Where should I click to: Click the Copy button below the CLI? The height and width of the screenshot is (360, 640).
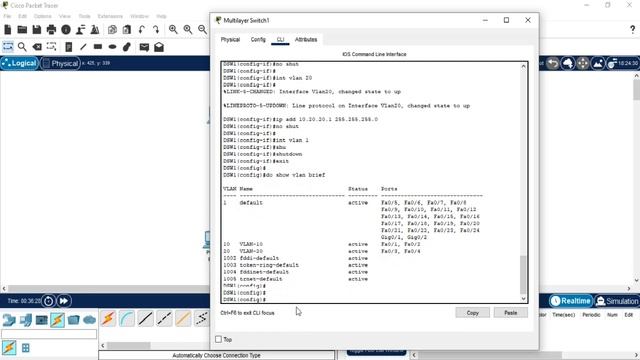[x=472, y=313]
